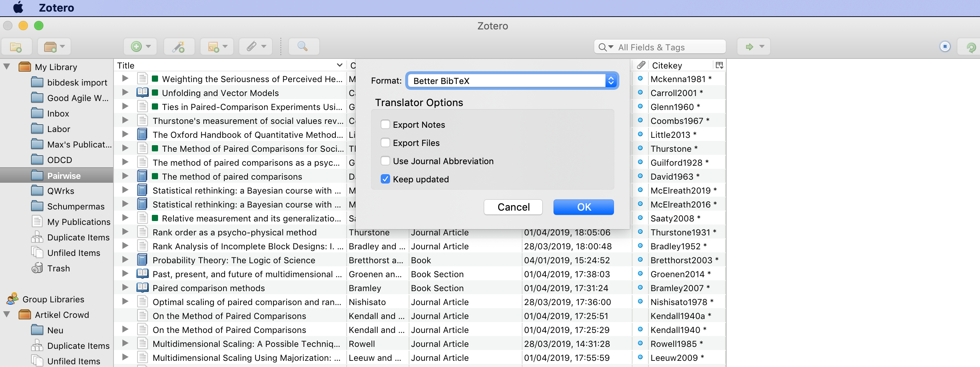
Task: Create a new collection via folder icon
Action: coord(16,46)
